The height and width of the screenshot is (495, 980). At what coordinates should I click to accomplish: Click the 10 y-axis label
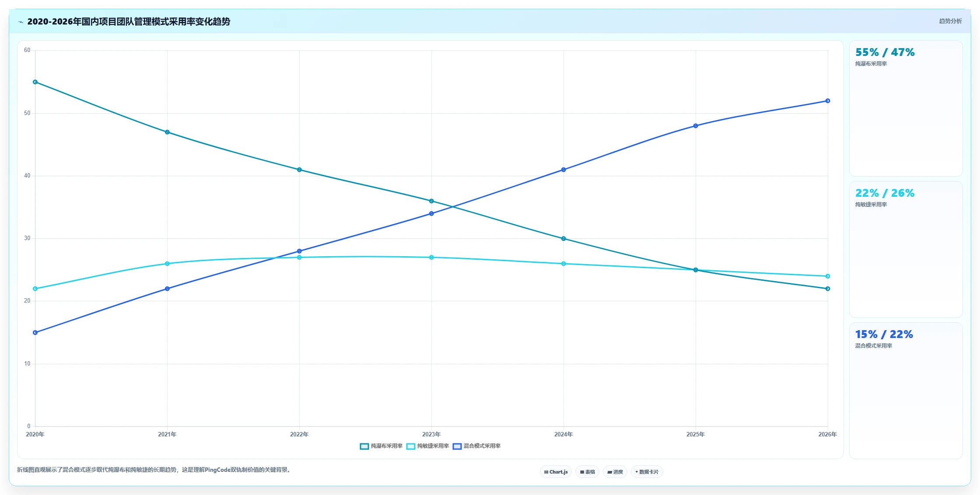pyautogui.click(x=27, y=364)
